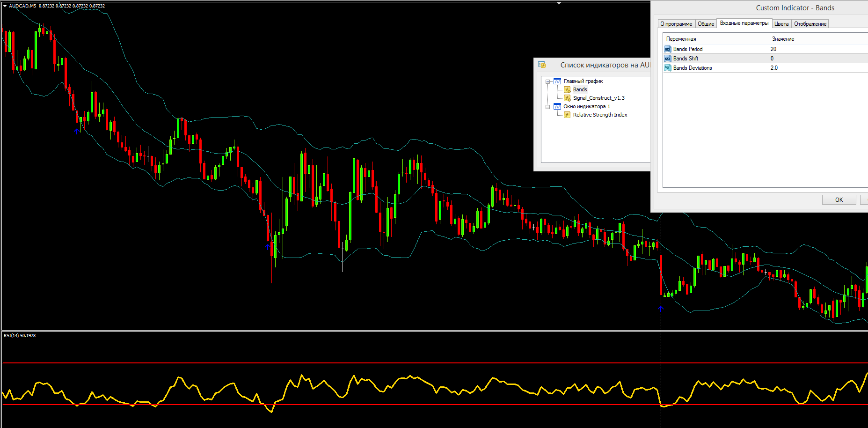Click the integer icon beside Bands Period
This screenshot has width=868, height=428.
point(668,49)
